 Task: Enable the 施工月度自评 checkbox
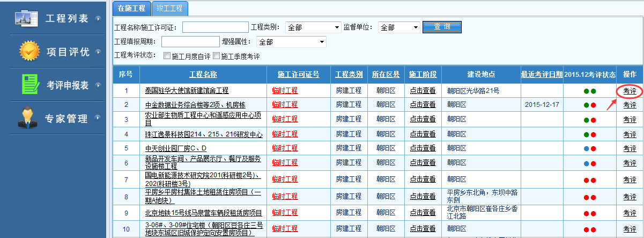pos(167,56)
